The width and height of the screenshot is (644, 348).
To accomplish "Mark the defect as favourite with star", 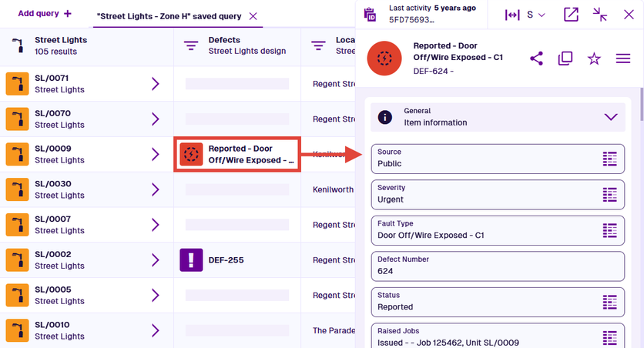I will coord(594,59).
